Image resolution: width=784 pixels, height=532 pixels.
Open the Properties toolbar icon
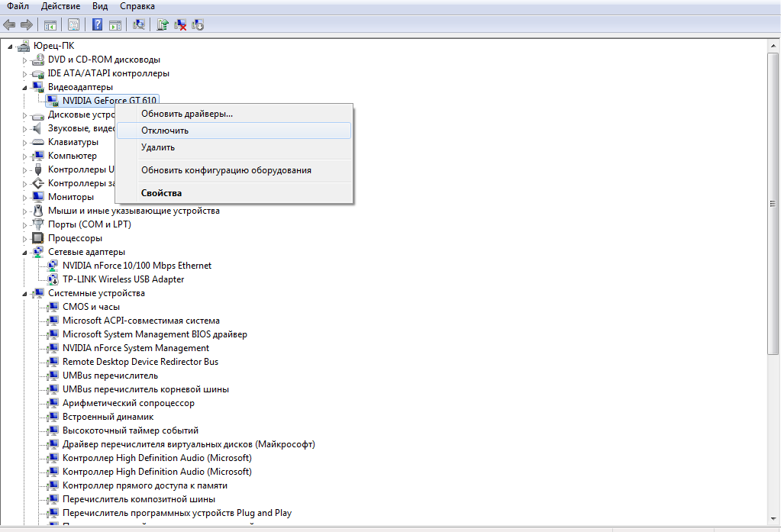click(74, 24)
